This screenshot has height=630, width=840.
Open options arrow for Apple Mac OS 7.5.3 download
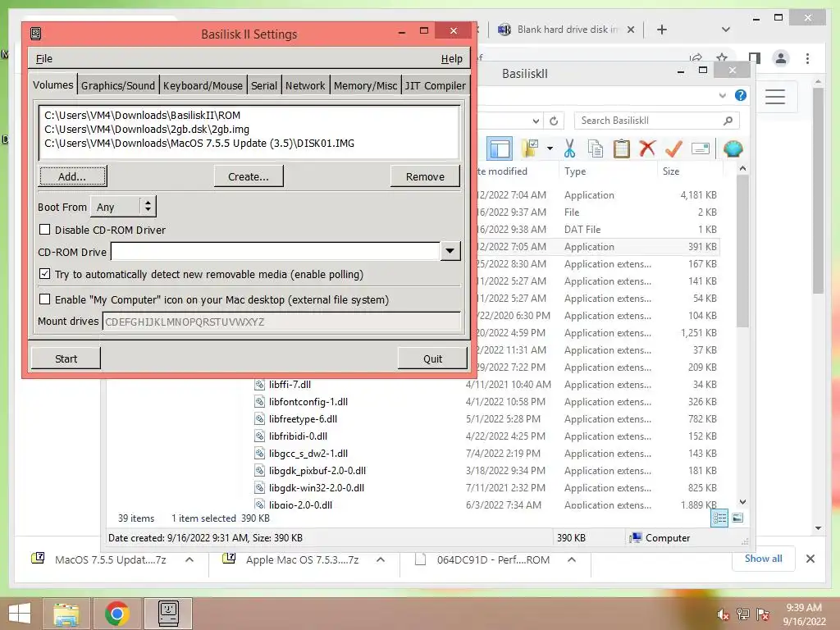pyautogui.click(x=381, y=559)
